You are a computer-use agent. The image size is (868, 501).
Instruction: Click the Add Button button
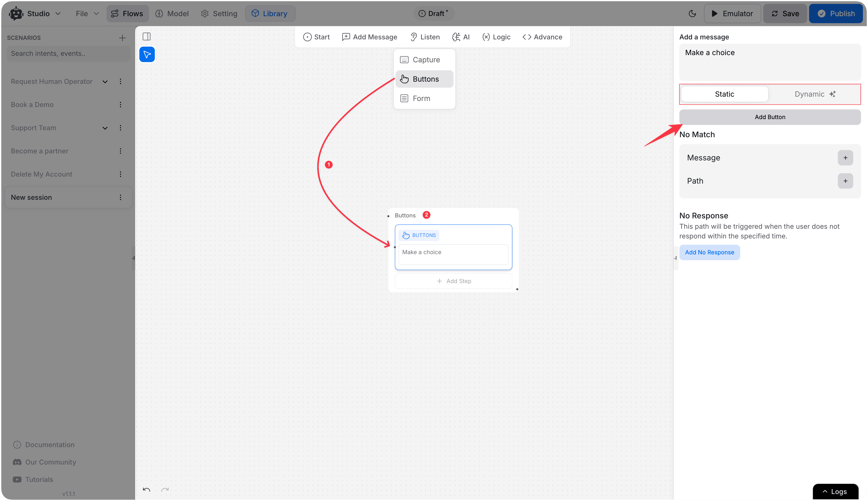(x=770, y=117)
